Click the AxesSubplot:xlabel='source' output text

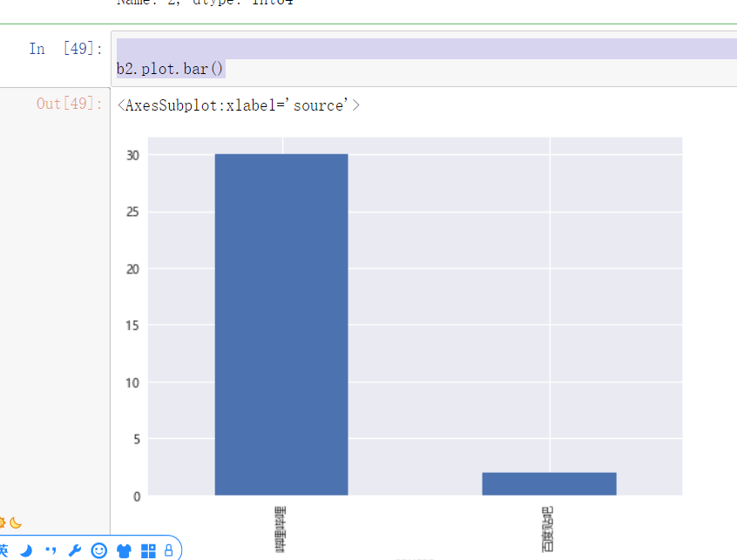point(239,105)
